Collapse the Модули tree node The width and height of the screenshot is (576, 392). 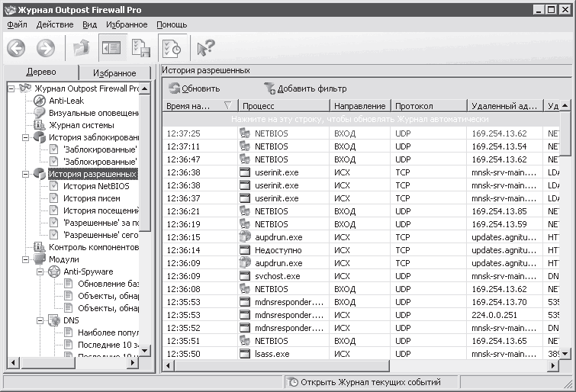pyautogui.click(x=25, y=259)
